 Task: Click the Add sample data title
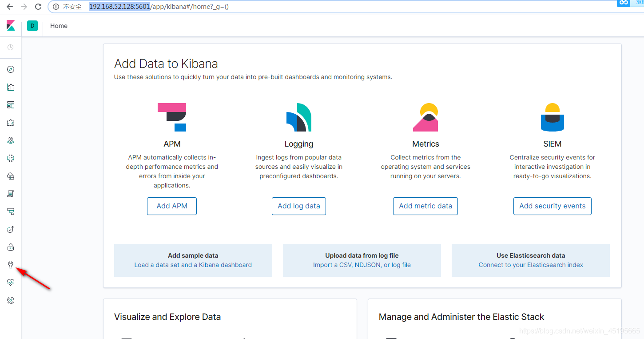pyautogui.click(x=193, y=255)
